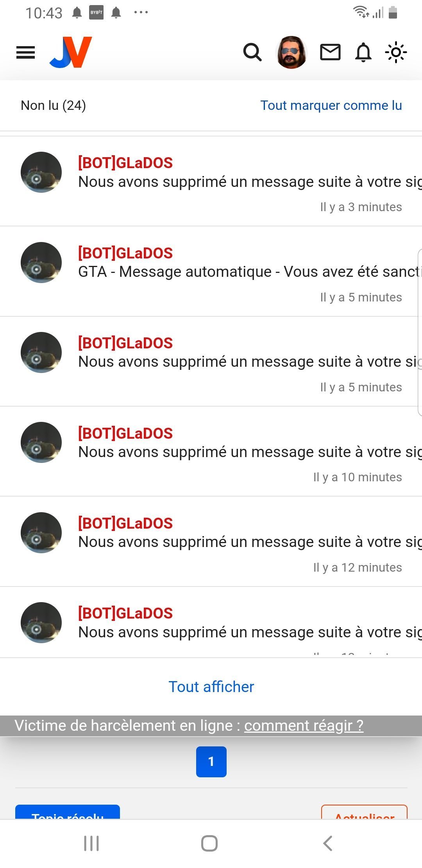The height and width of the screenshot is (868, 422).
Task: Click the Actualiser button
Action: point(364,812)
